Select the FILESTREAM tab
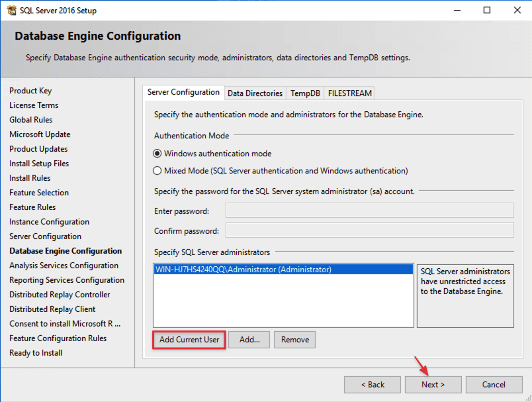532x402 pixels. (349, 93)
